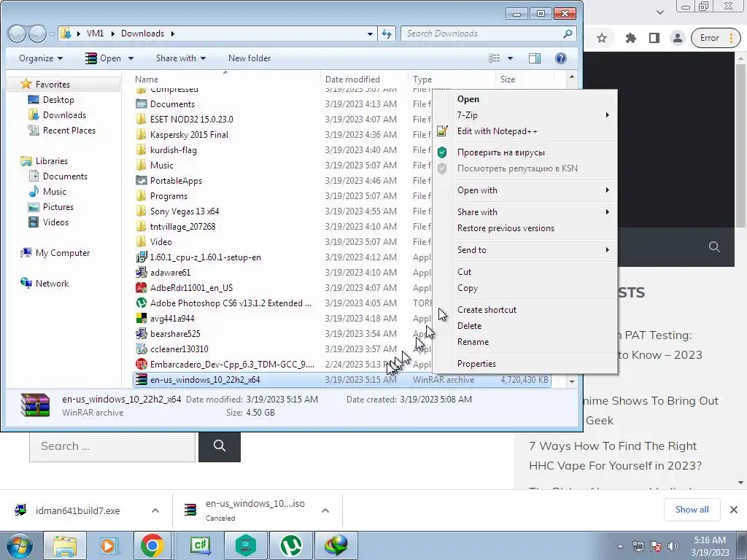
Task: Open options arrow for canceled Windows iso download
Action: point(325,510)
